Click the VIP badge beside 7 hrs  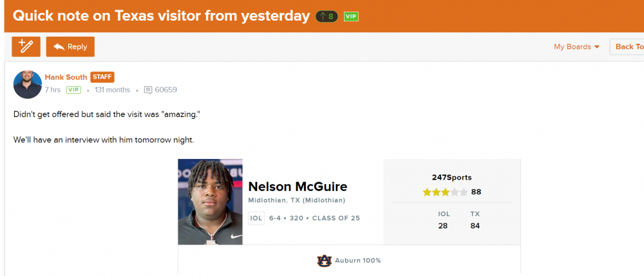[73, 90]
